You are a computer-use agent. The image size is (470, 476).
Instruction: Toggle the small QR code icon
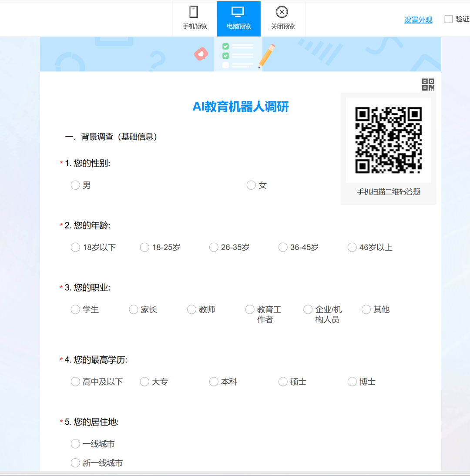pos(428,84)
